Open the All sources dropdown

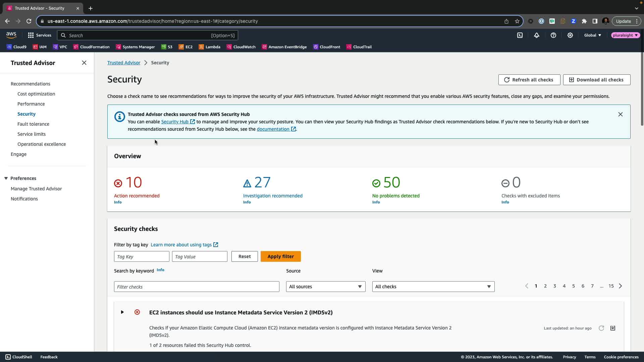[325, 287]
